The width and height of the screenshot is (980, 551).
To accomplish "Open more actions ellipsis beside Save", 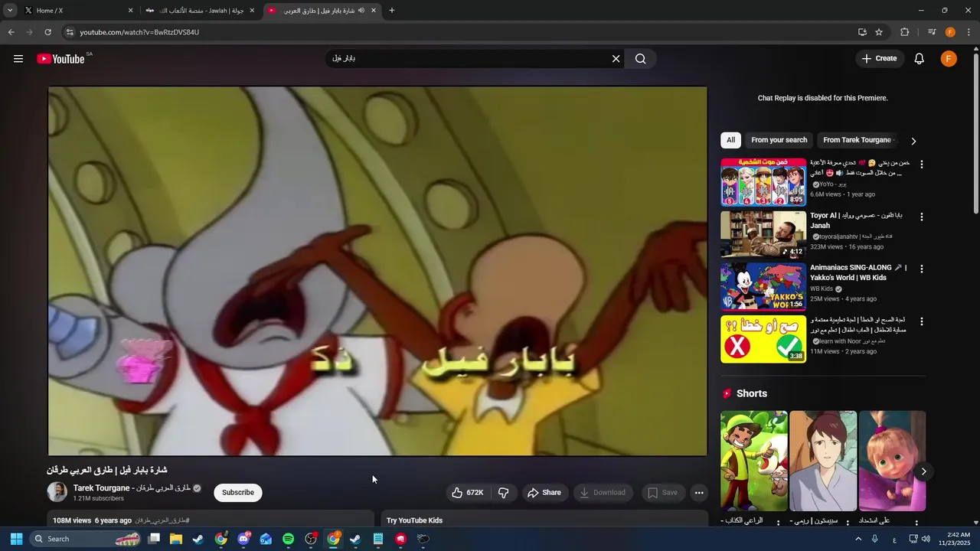I will [699, 493].
